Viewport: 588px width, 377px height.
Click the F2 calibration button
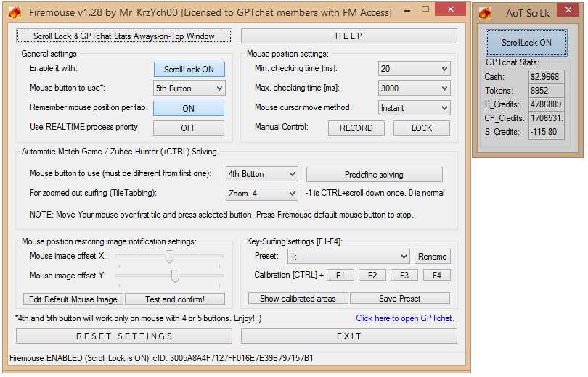coord(372,275)
